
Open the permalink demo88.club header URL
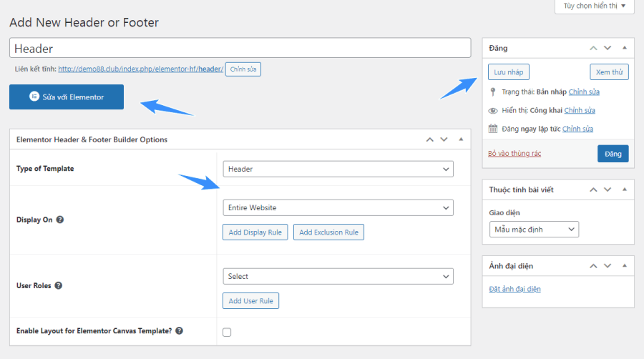pos(140,69)
